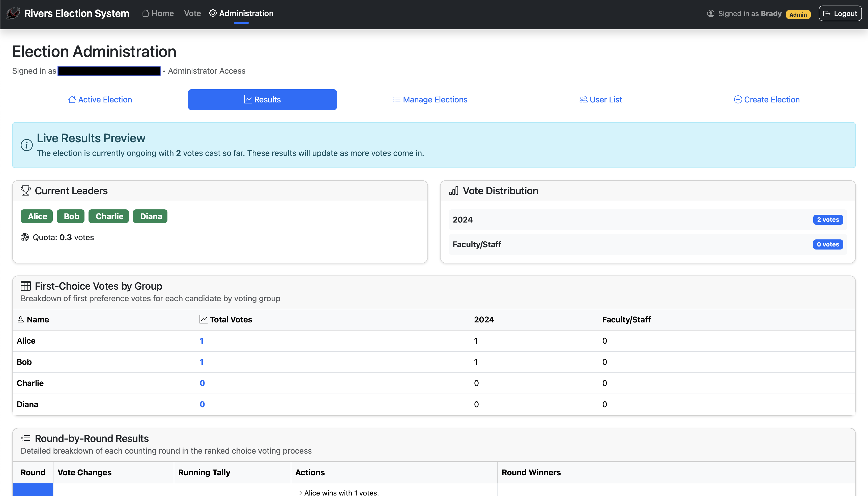Open the Manage Elections tab
The width and height of the screenshot is (868, 496).
(x=430, y=99)
